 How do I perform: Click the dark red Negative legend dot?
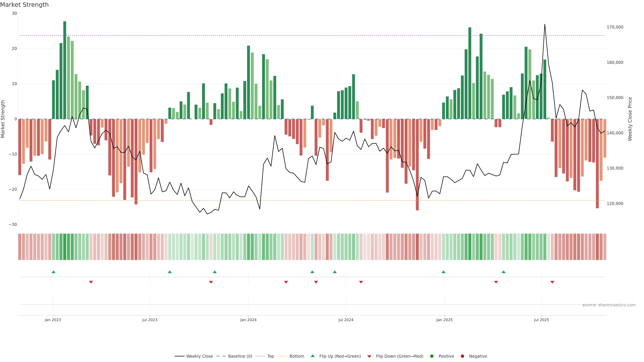pyautogui.click(x=462, y=356)
